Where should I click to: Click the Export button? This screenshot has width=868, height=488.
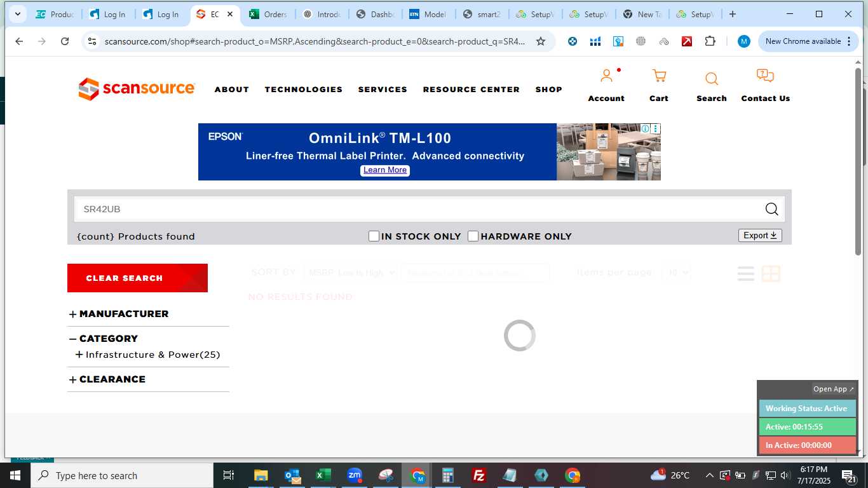[760, 235]
